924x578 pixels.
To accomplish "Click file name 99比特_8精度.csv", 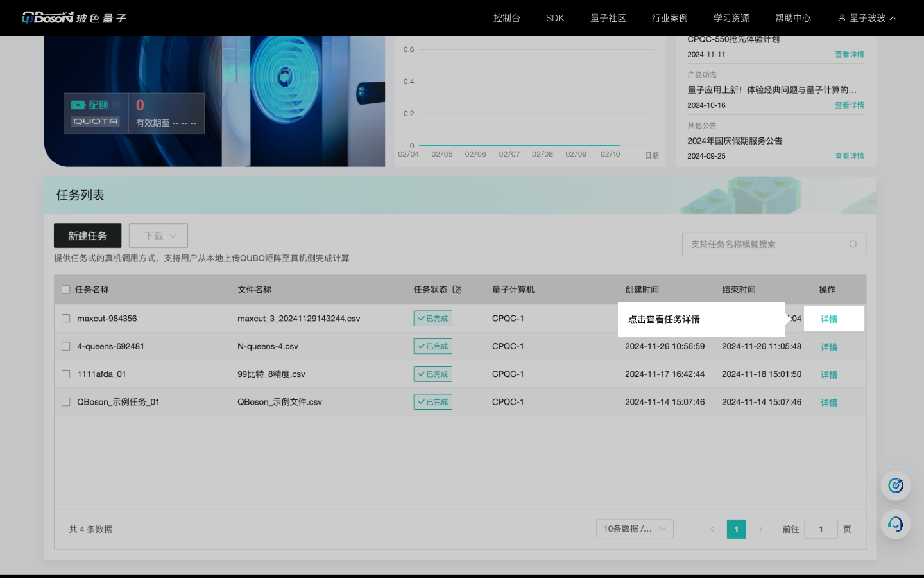I will click(x=271, y=374).
